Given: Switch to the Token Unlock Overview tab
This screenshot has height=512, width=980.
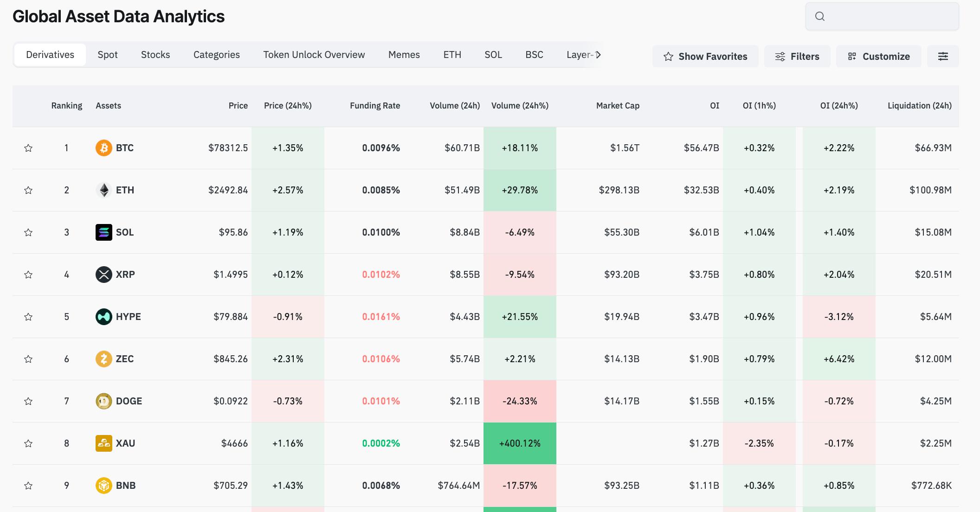Looking at the screenshot, I should (314, 55).
